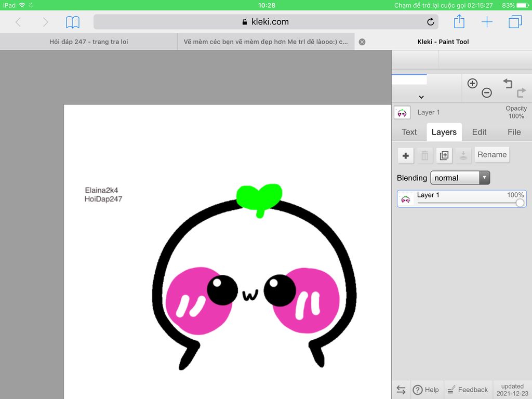Click the Safari share icon
532x399 pixels.
pyautogui.click(x=459, y=22)
